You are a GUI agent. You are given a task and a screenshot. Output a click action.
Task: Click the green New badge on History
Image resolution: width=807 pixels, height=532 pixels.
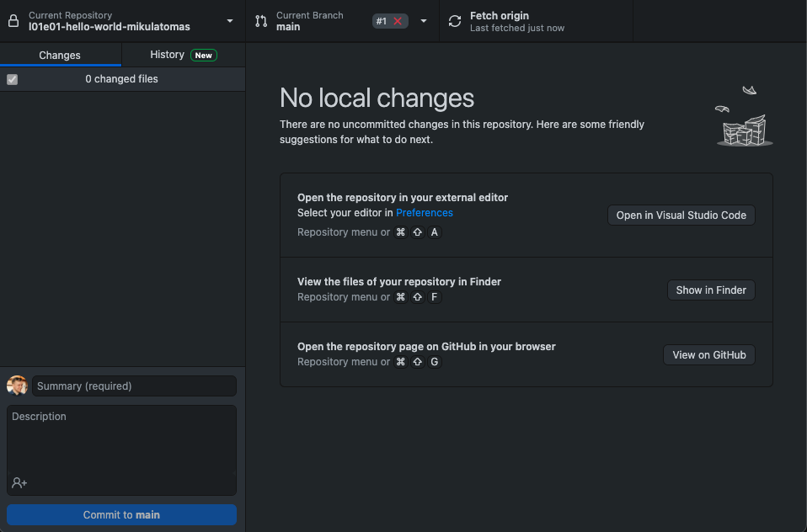tap(203, 55)
